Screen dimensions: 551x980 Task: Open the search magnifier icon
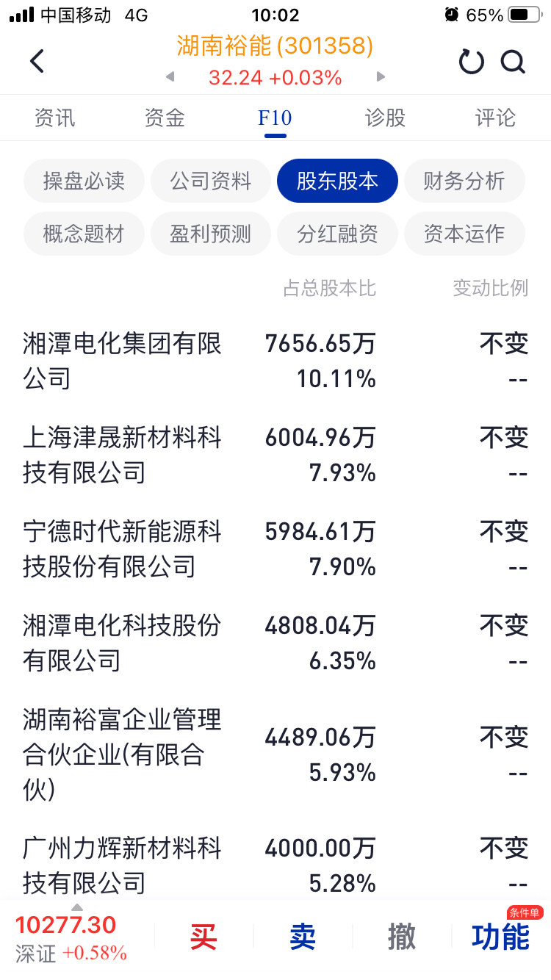click(514, 62)
